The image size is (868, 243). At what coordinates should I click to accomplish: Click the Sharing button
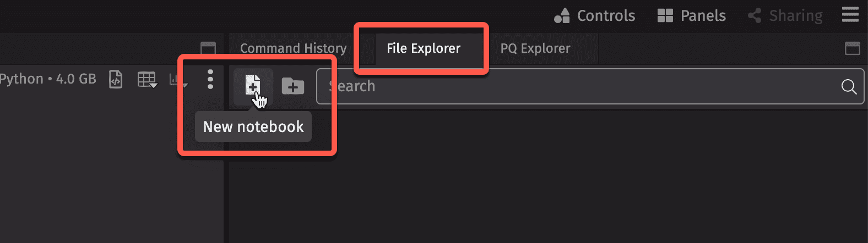click(x=785, y=15)
